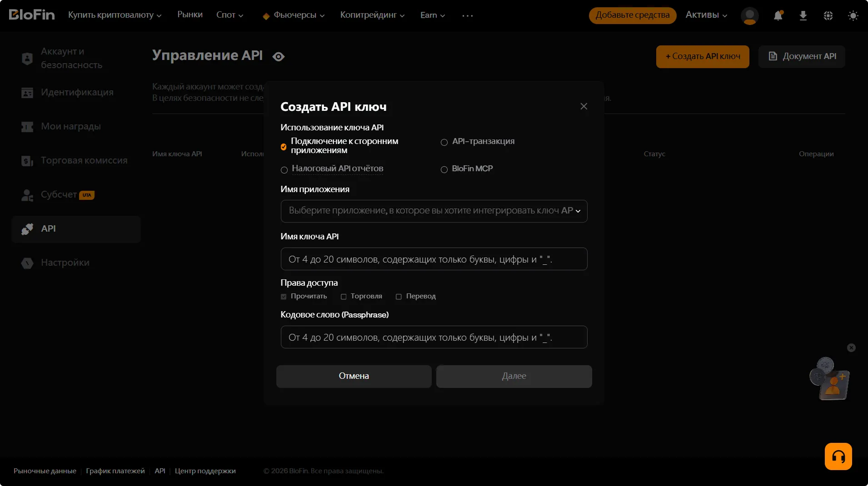Click the Добавьте средства button
This screenshot has width=868, height=486.
pos(633,15)
